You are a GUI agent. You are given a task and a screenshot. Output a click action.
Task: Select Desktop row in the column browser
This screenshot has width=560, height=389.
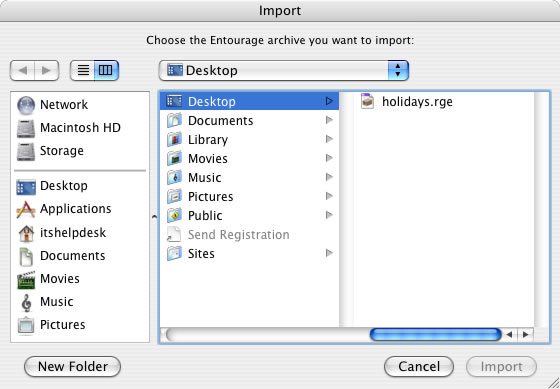click(249, 101)
